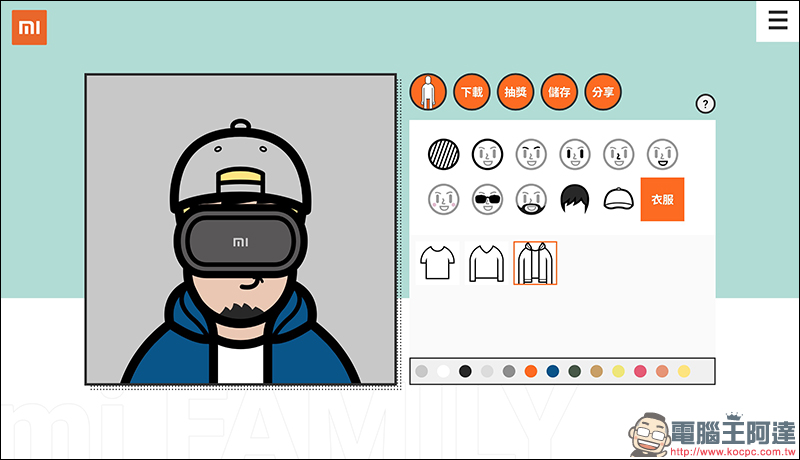This screenshot has height=460, width=800.
Task: Pick the orange color swatch
Action: point(531,371)
